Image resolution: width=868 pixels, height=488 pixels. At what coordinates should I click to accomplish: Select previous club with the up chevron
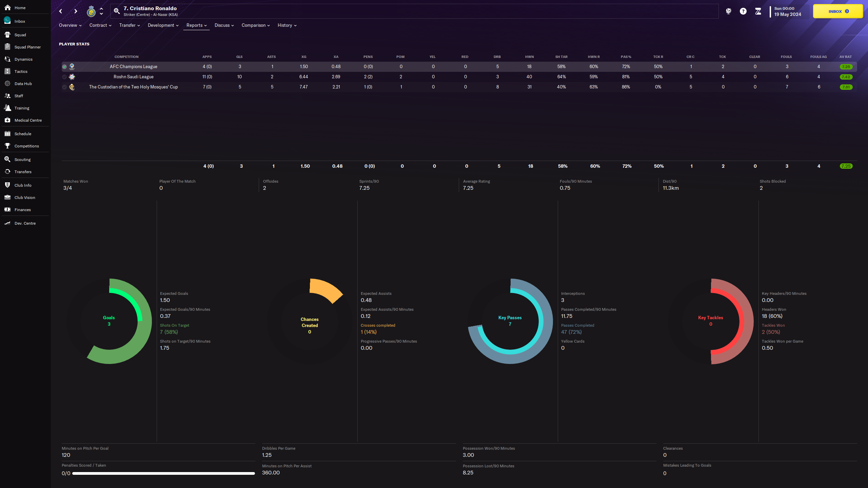(x=101, y=9)
